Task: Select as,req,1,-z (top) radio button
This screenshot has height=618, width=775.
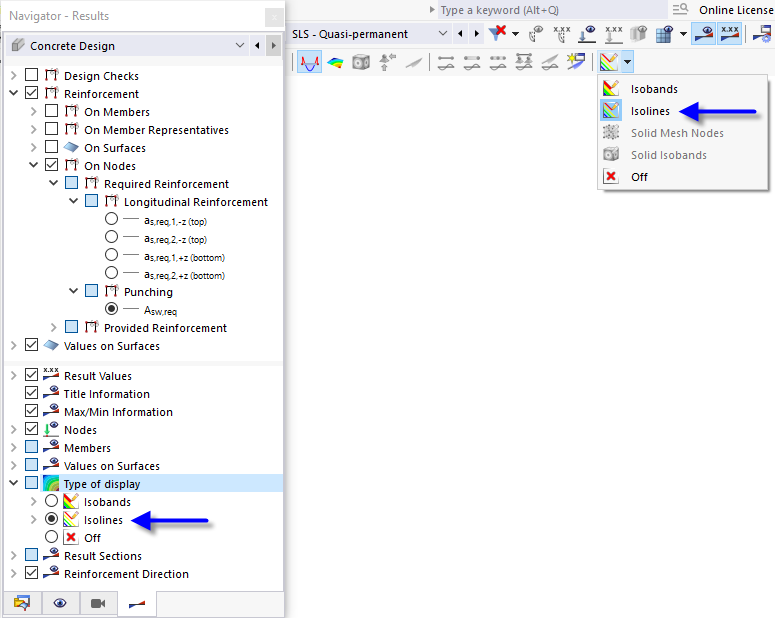Action: coord(112,219)
